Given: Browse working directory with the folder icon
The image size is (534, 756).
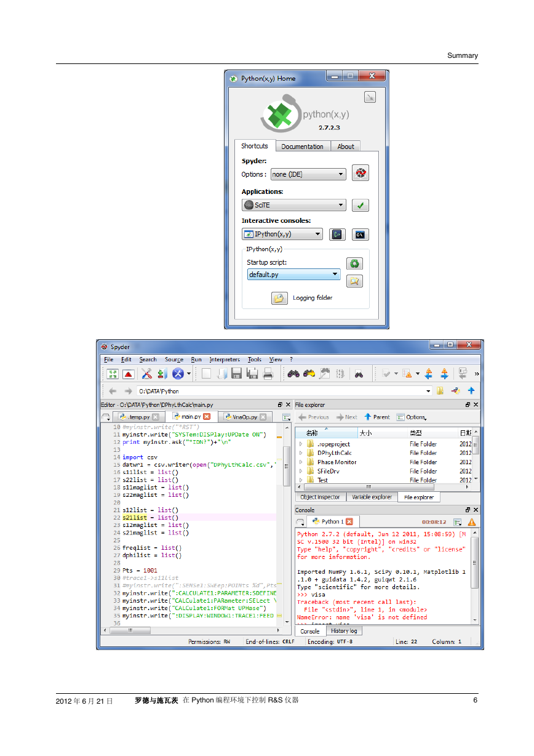Looking at the screenshot, I should pos(440,391).
